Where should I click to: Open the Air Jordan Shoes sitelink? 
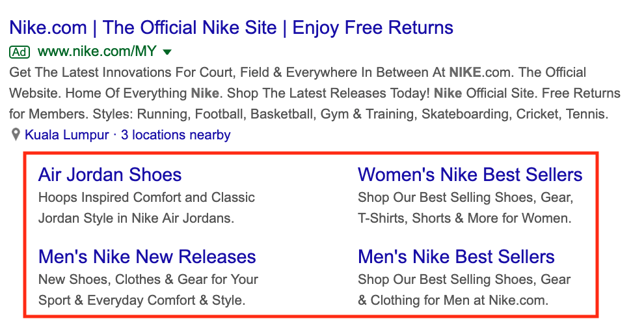110,175
